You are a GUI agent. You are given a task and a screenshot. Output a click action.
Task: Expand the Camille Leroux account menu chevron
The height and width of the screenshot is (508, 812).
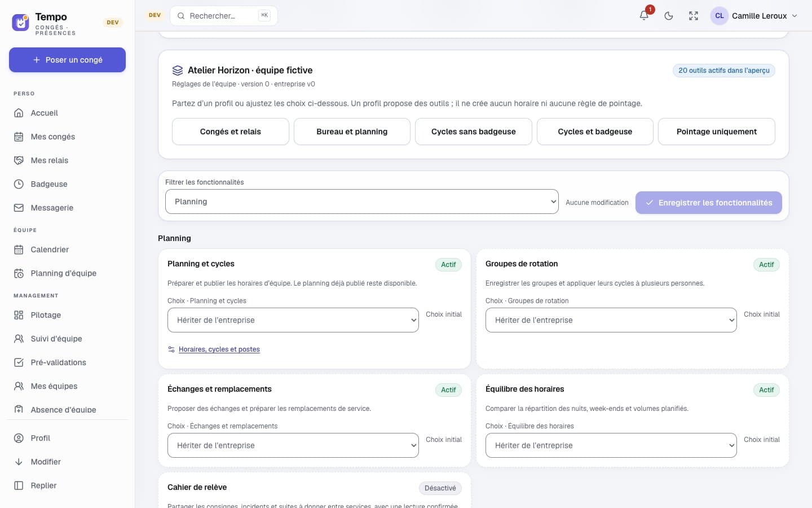(795, 16)
